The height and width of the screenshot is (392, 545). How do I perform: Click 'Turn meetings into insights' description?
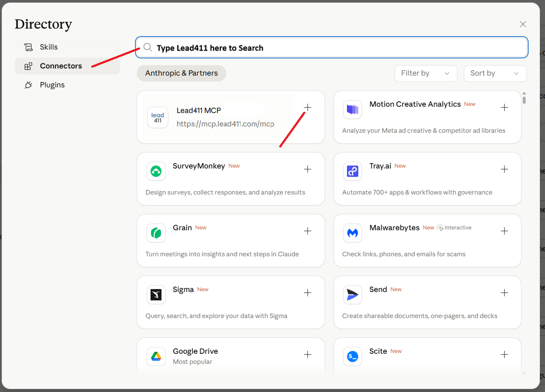pos(222,254)
